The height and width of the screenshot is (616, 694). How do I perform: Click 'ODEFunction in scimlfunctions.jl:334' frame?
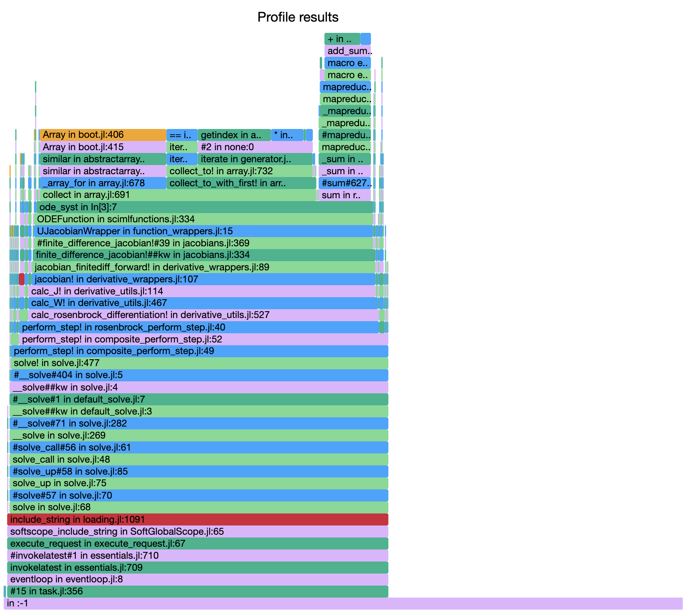[x=204, y=219]
